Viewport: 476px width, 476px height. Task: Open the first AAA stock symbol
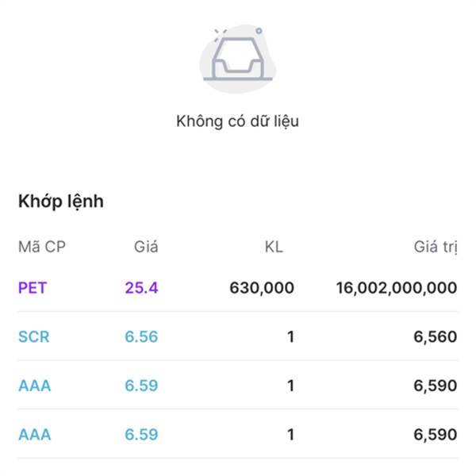35,386
